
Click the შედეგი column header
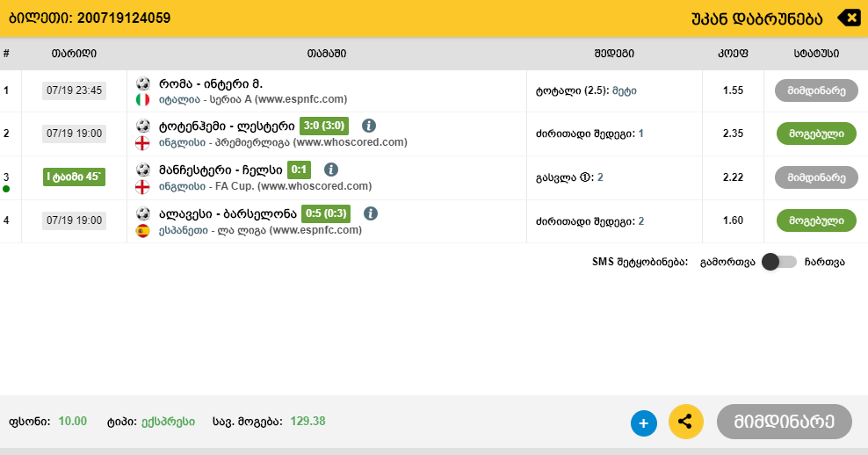(x=614, y=54)
